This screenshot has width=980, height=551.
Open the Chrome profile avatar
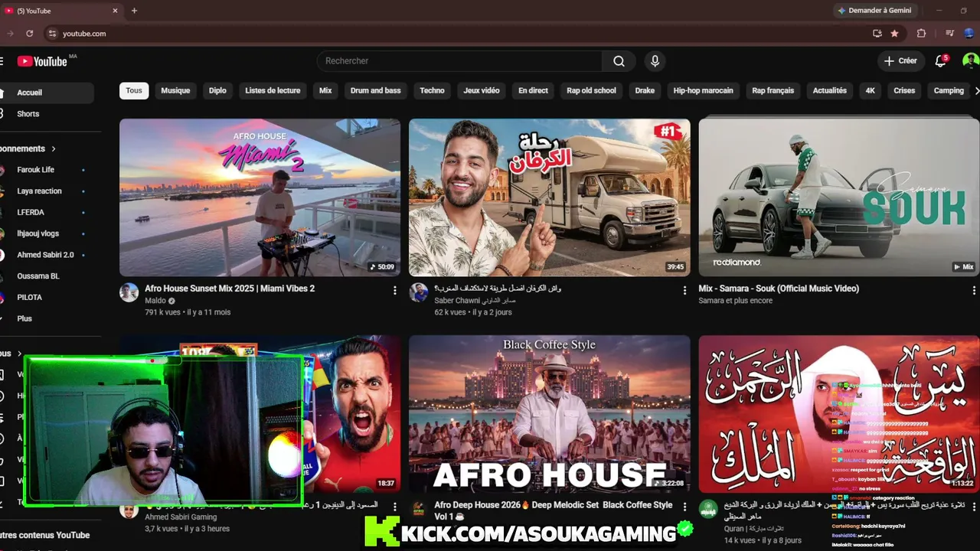point(969,34)
